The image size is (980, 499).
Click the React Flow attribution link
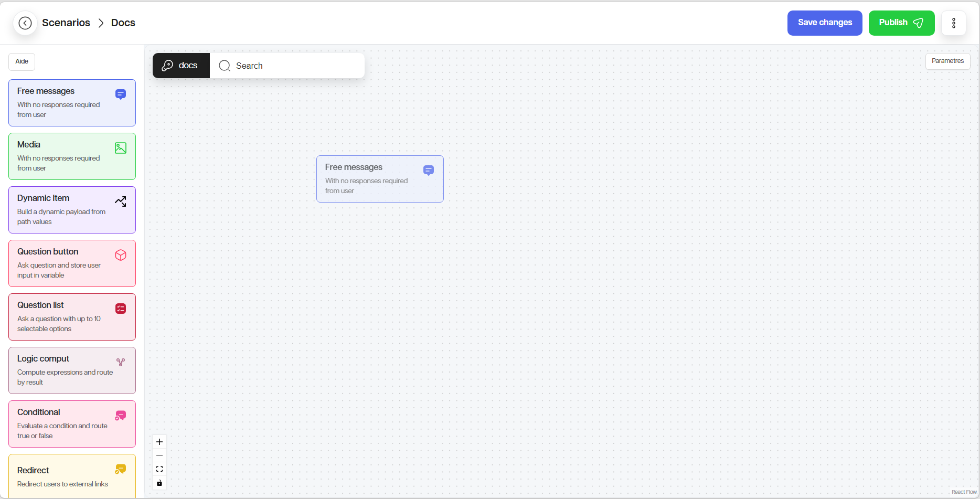[964, 492]
